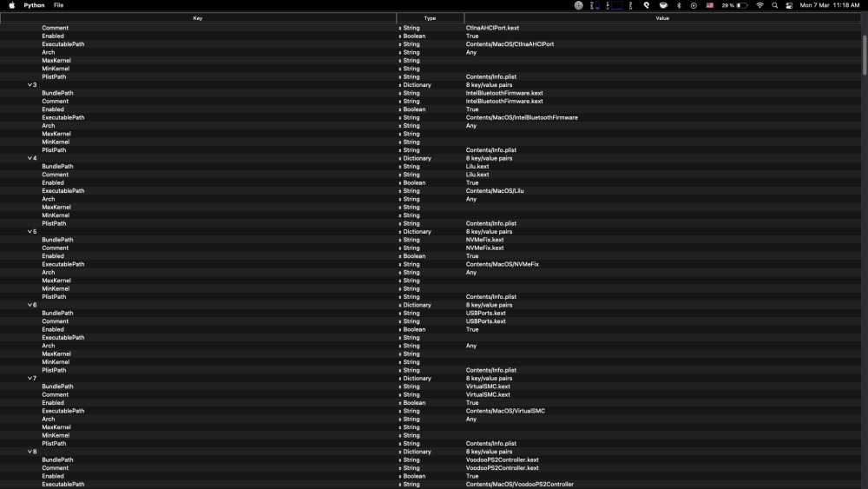
Task: Click the Bluetooth icon in menu bar
Action: pos(679,5)
